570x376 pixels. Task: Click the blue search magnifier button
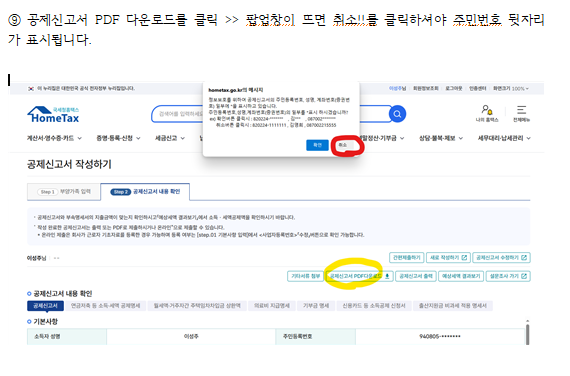[x=397, y=114]
